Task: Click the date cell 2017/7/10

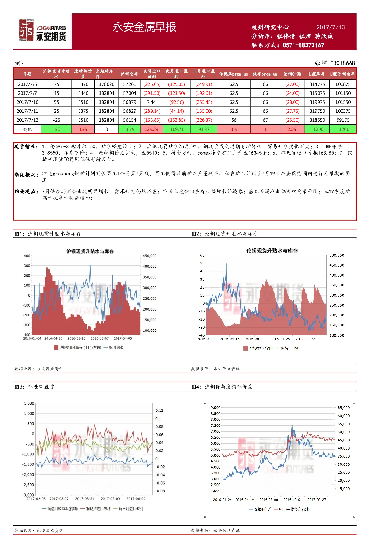Action: pyautogui.click(x=27, y=102)
